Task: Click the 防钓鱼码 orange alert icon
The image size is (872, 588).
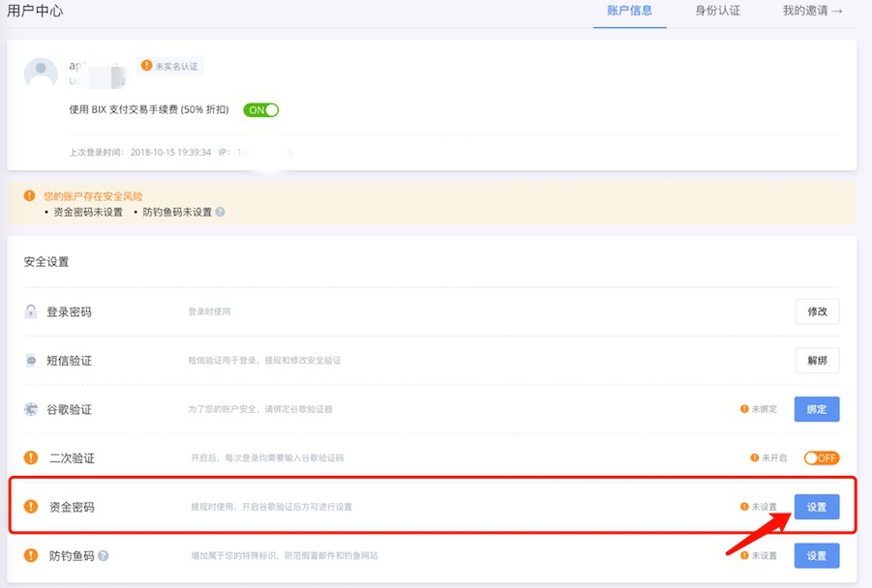Action: tap(31, 556)
